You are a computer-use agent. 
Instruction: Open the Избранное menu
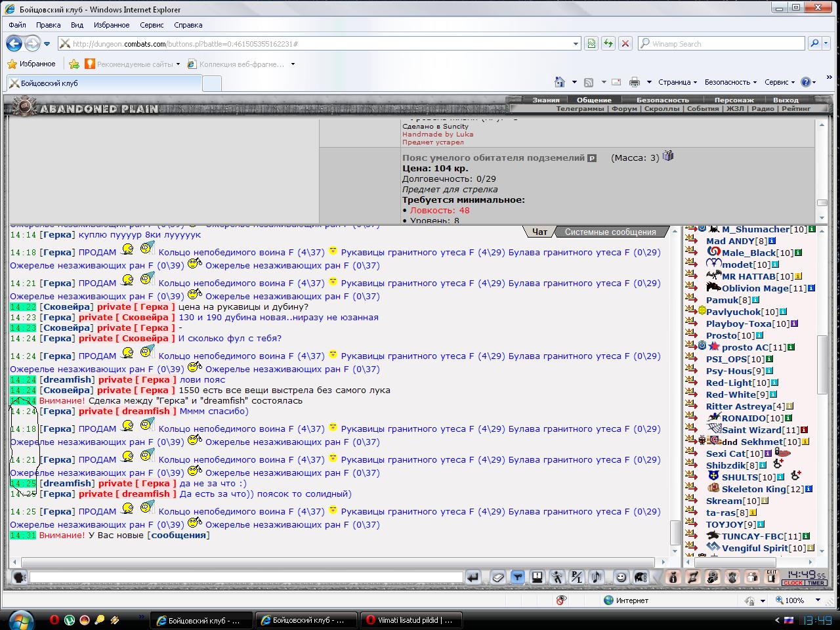point(112,25)
